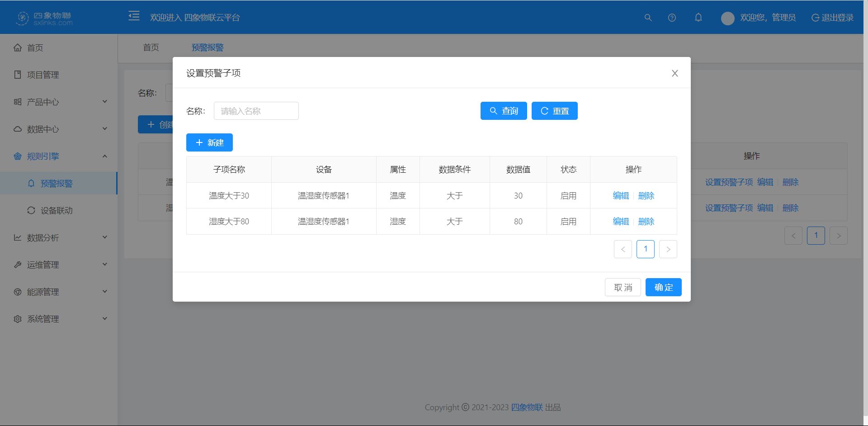Viewport: 868px width, 426px height.
Task: Open 设备联动 in the sidebar
Action: [x=59, y=210]
